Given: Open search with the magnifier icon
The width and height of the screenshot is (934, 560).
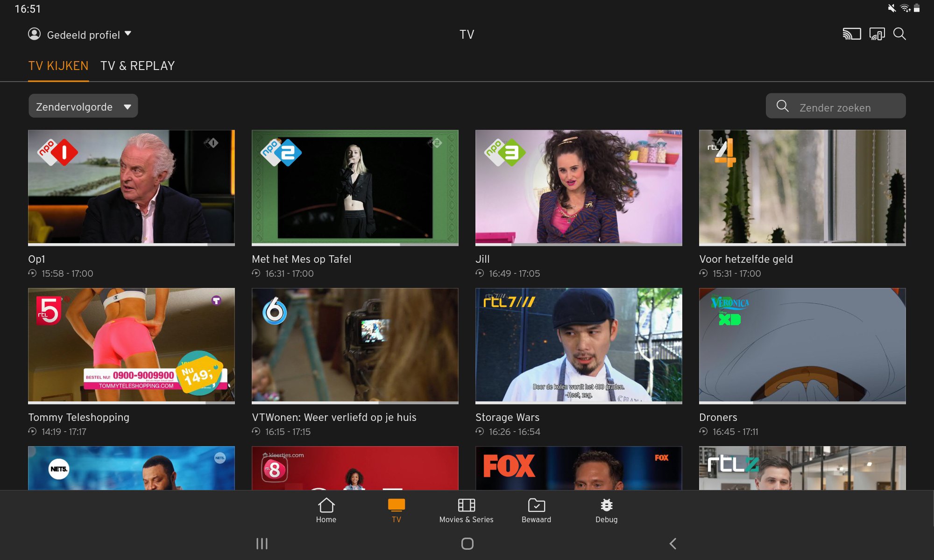Looking at the screenshot, I should [x=899, y=34].
